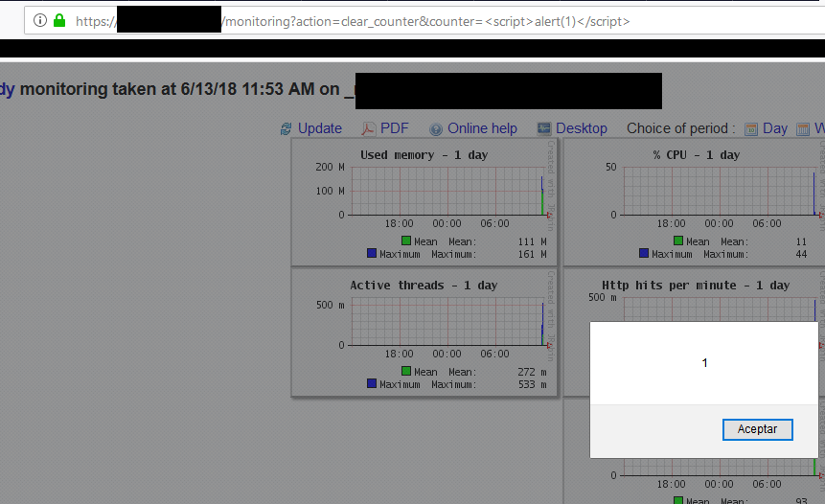The height and width of the screenshot is (504, 825).
Task: Open the Active threads - 1 day graph
Action: [x=425, y=332]
